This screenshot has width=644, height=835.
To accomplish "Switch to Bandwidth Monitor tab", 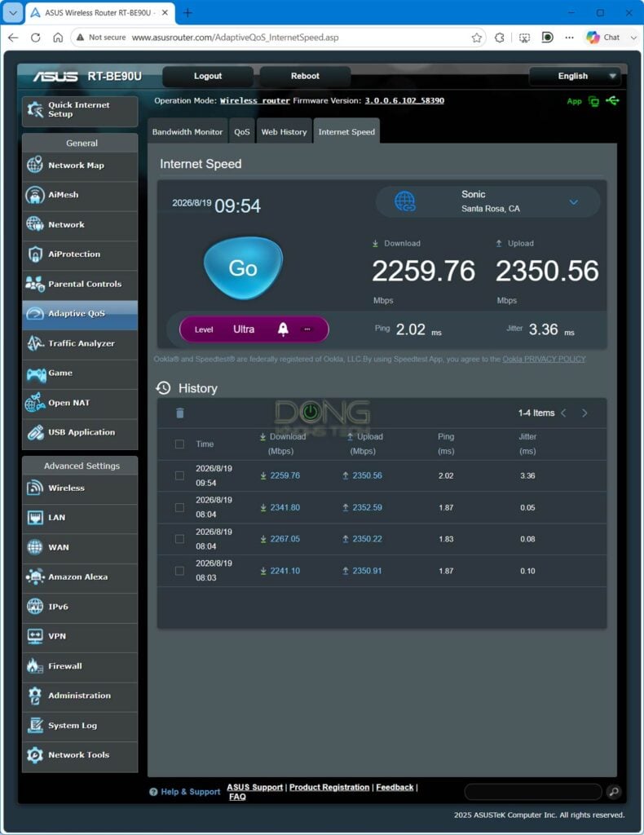I will (x=187, y=131).
